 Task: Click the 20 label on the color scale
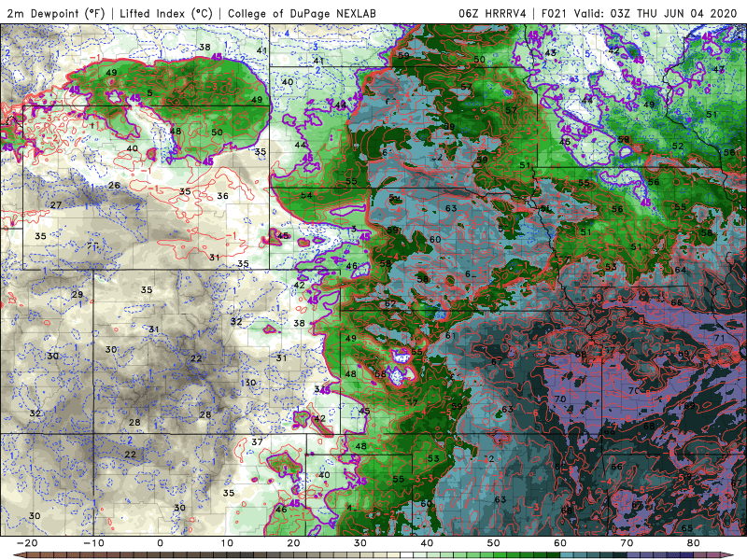tap(293, 543)
